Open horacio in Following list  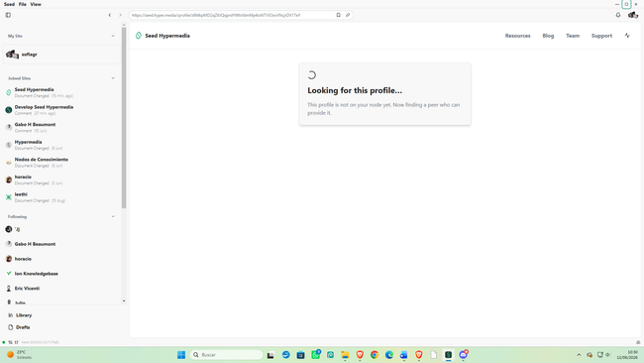click(x=61, y=259)
